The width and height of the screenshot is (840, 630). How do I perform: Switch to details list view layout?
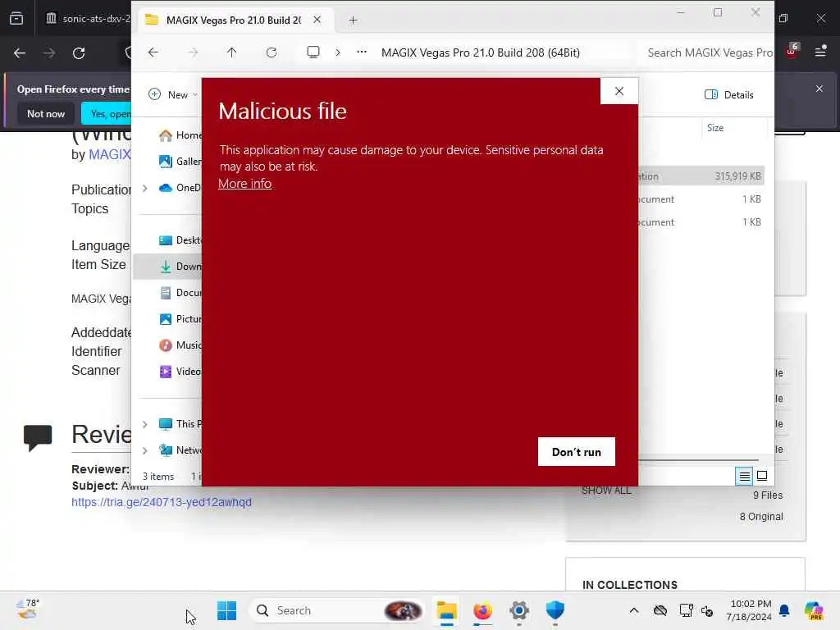(745, 476)
